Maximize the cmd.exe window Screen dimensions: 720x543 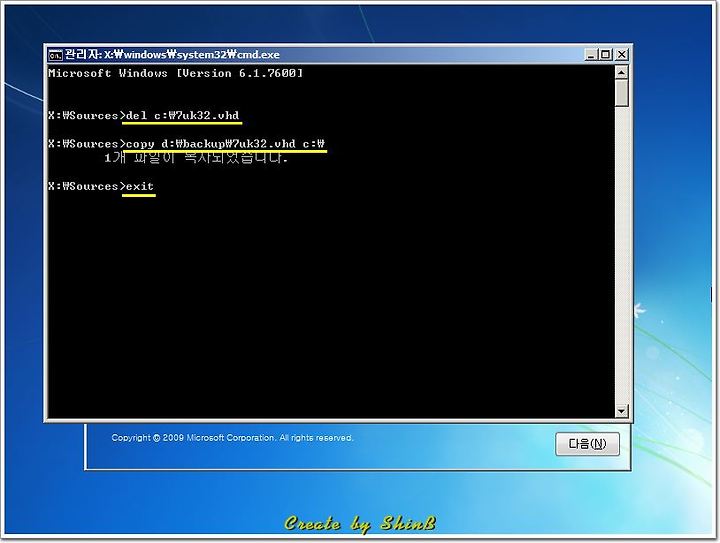point(606,55)
